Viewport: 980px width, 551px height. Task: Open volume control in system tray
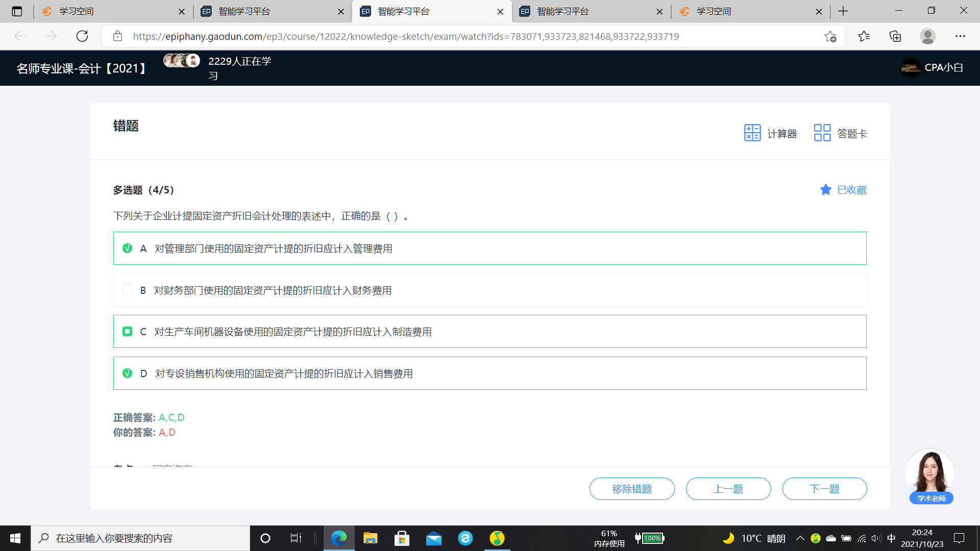[x=876, y=538]
